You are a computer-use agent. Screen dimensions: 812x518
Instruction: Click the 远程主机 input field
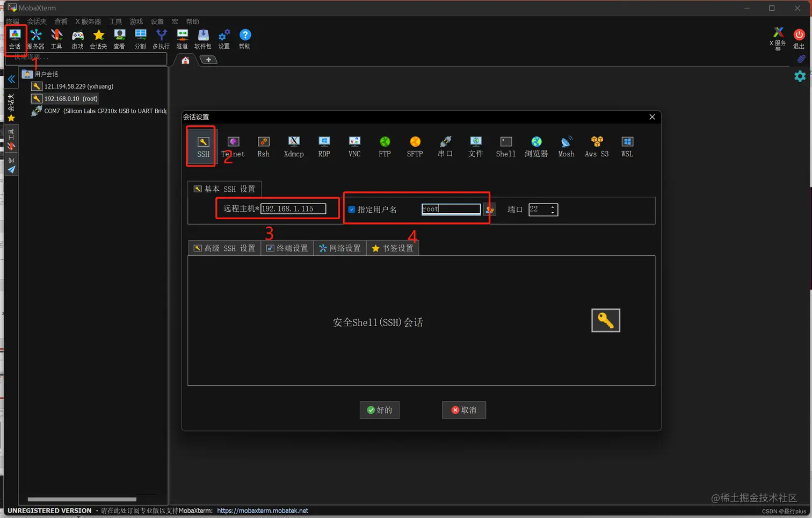tap(293, 209)
